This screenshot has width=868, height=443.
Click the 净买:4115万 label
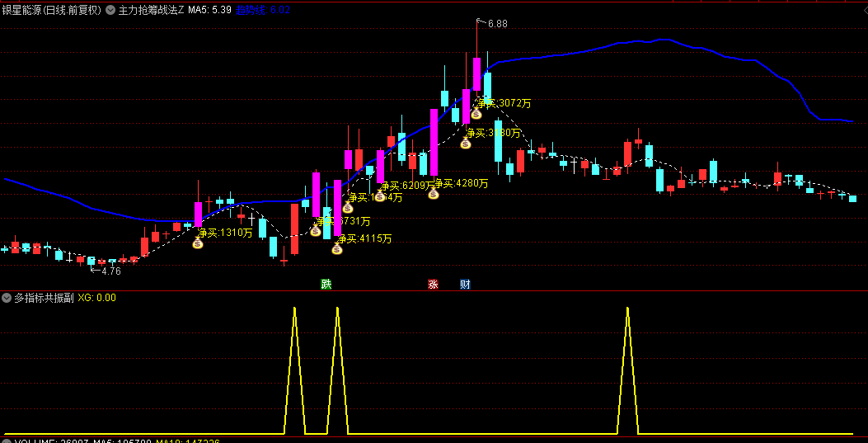click(365, 238)
